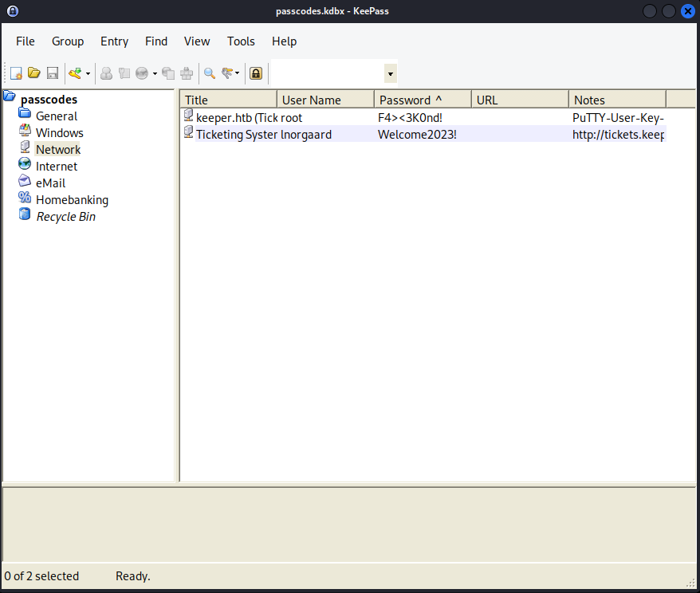
Task: Click the lnorgaard user name cell
Action: [x=306, y=135]
